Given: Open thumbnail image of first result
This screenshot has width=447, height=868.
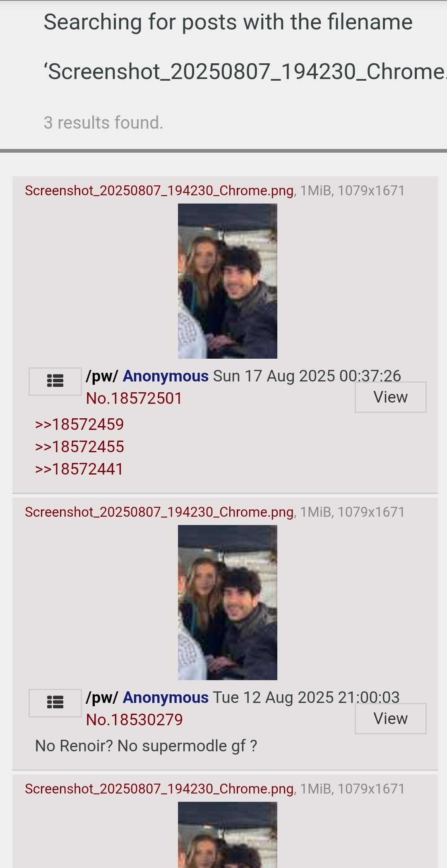Looking at the screenshot, I should click(228, 281).
